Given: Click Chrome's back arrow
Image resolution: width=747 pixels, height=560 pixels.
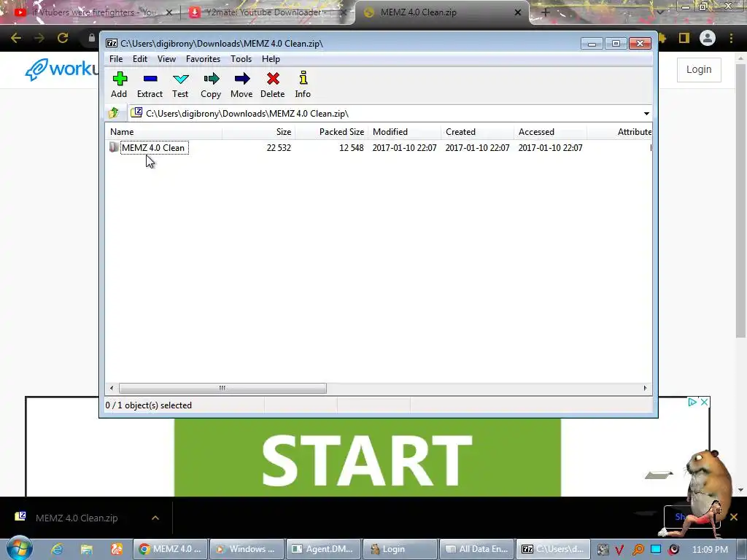Looking at the screenshot, I should 16,38.
